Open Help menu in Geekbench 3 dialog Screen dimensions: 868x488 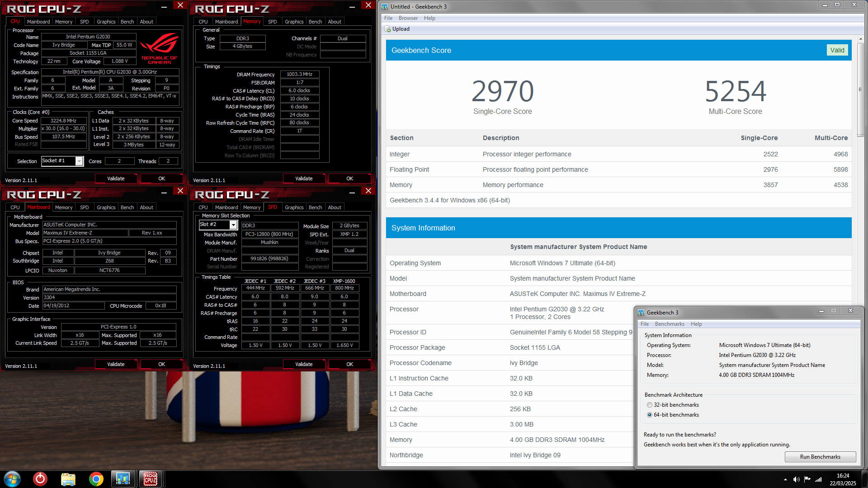696,324
